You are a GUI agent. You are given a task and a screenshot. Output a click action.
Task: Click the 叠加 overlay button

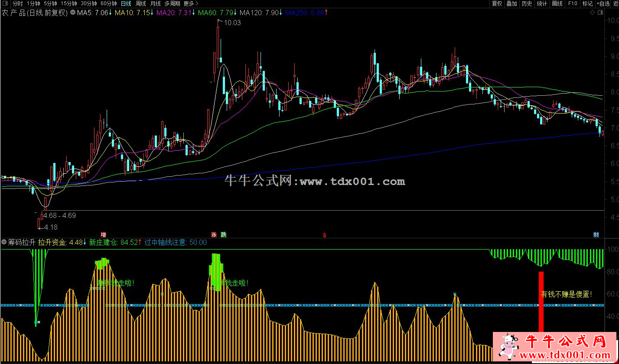pyautogui.click(x=512, y=3)
